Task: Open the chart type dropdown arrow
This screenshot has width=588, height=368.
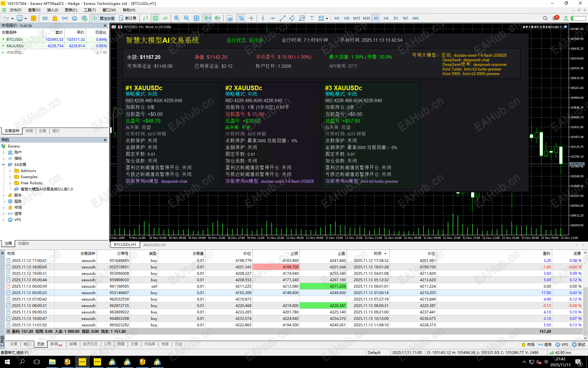Action: [12, 18]
